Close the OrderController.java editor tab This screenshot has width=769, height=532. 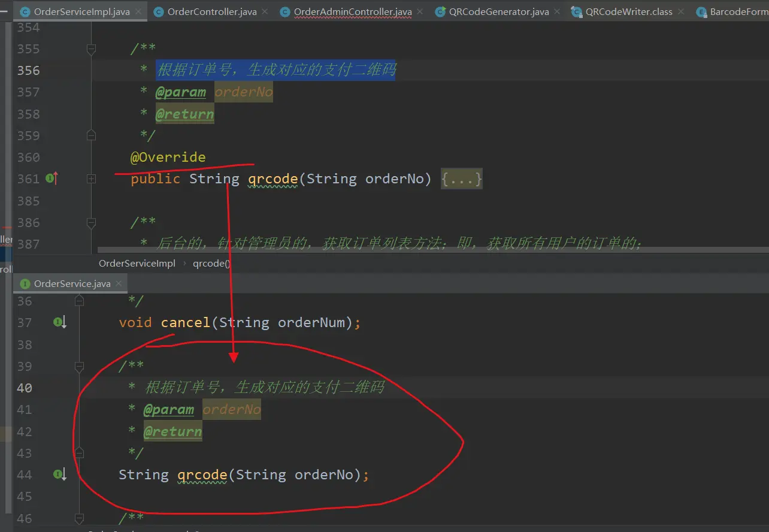tap(265, 12)
